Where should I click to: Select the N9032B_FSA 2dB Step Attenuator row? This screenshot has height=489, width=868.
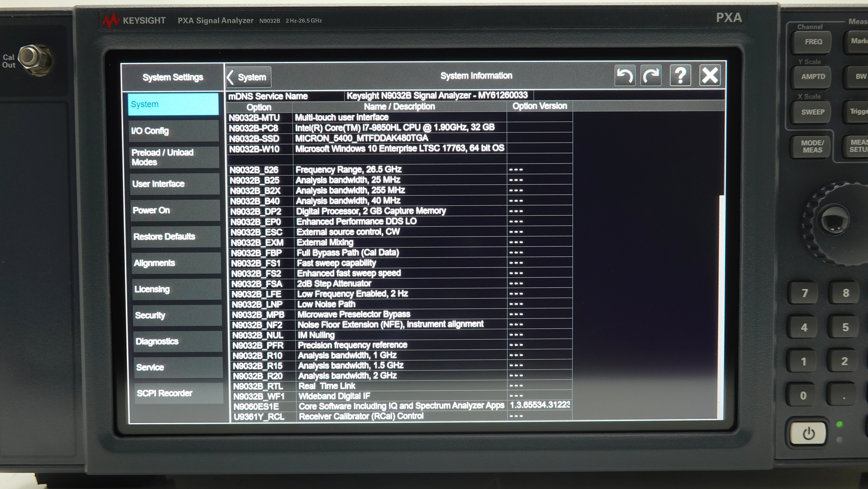[401, 283]
